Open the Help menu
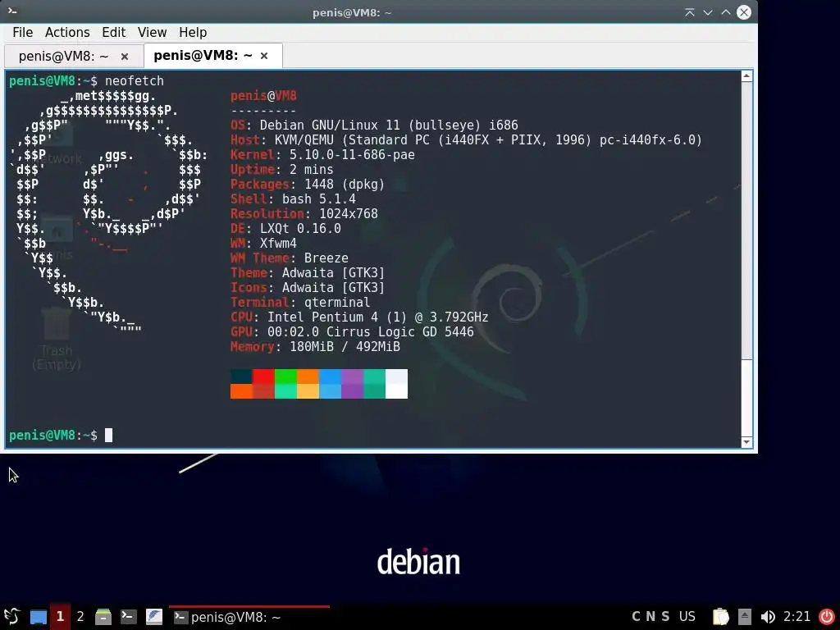This screenshot has width=840, height=630. click(x=193, y=32)
